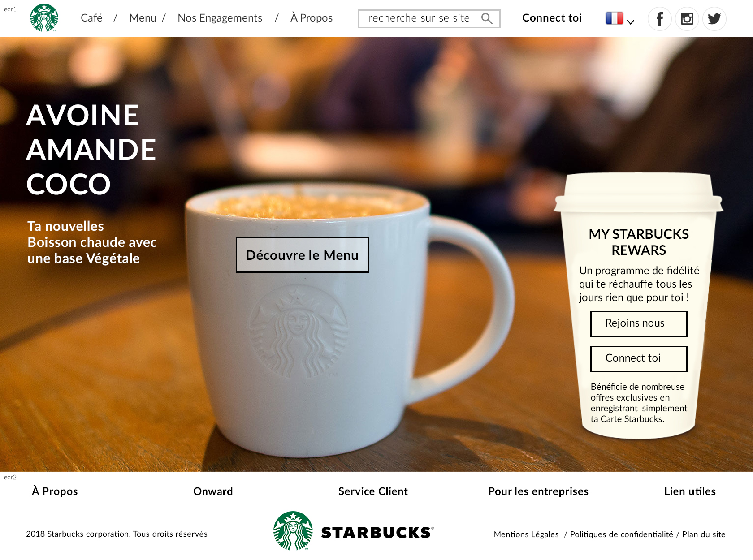Screen dimensions: 753x560
Task: Click the French flag icon
Action: pyautogui.click(x=614, y=18)
